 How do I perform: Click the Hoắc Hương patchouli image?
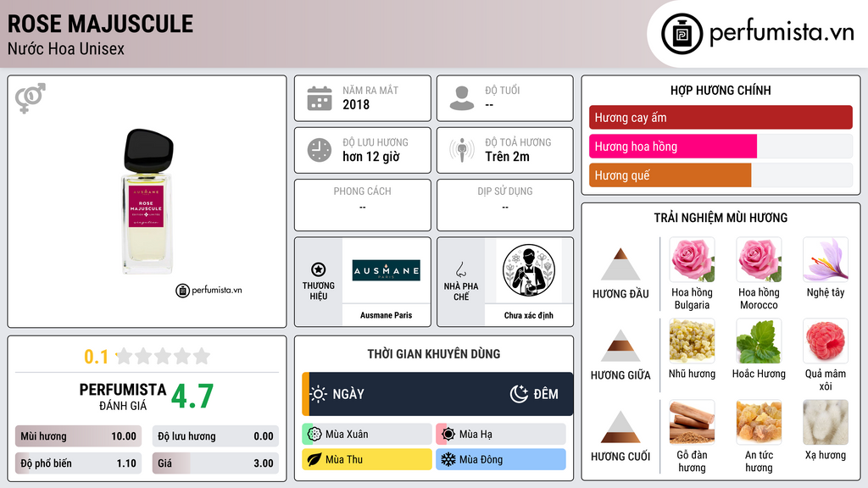759,341
